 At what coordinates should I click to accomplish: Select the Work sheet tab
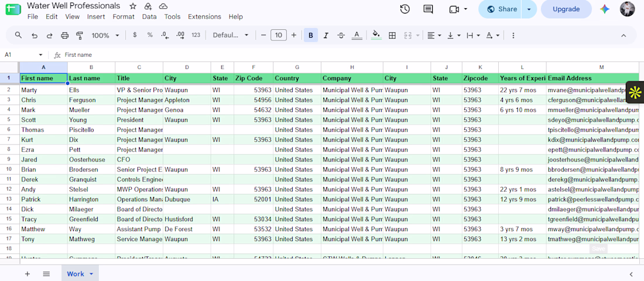[76, 273]
